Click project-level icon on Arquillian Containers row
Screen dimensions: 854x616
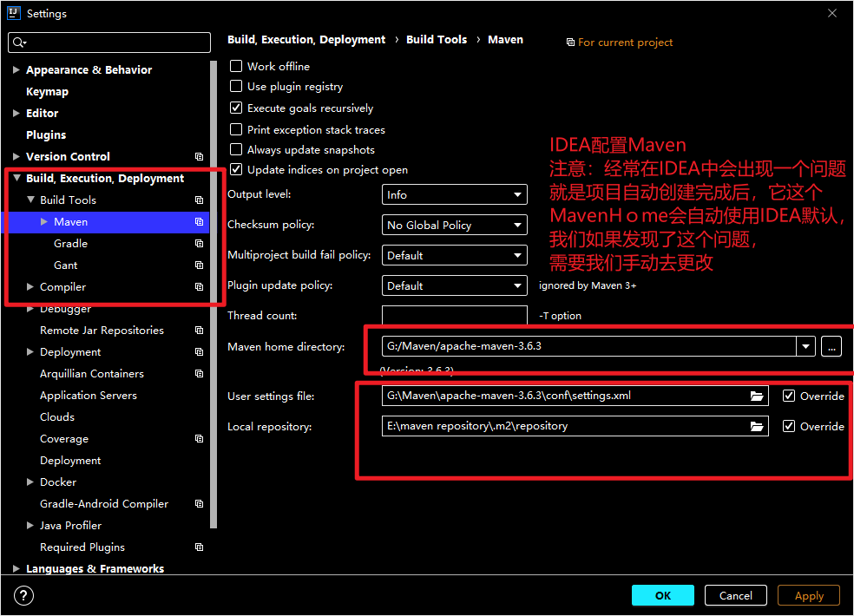pyautogui.click(x=200, y=374)
